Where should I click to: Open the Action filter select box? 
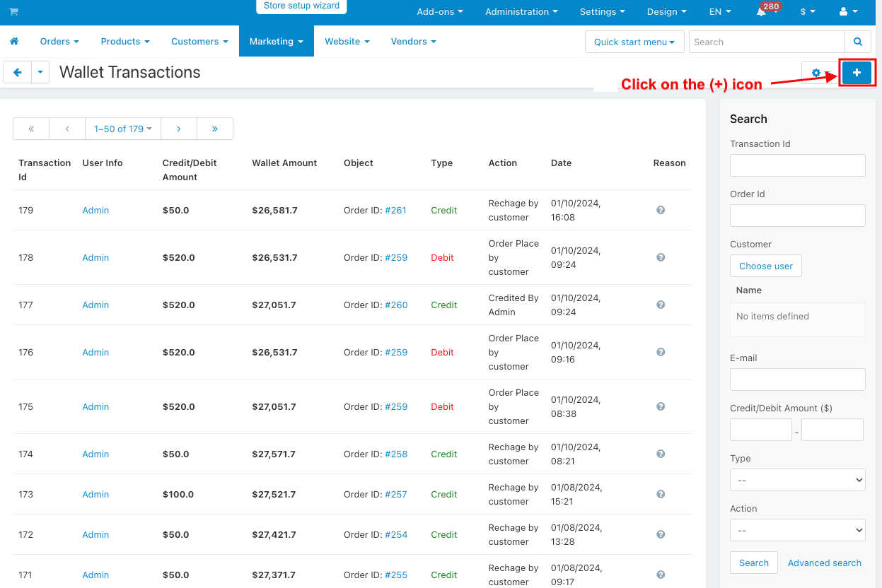pyautogui.click(x=798, y=530)
